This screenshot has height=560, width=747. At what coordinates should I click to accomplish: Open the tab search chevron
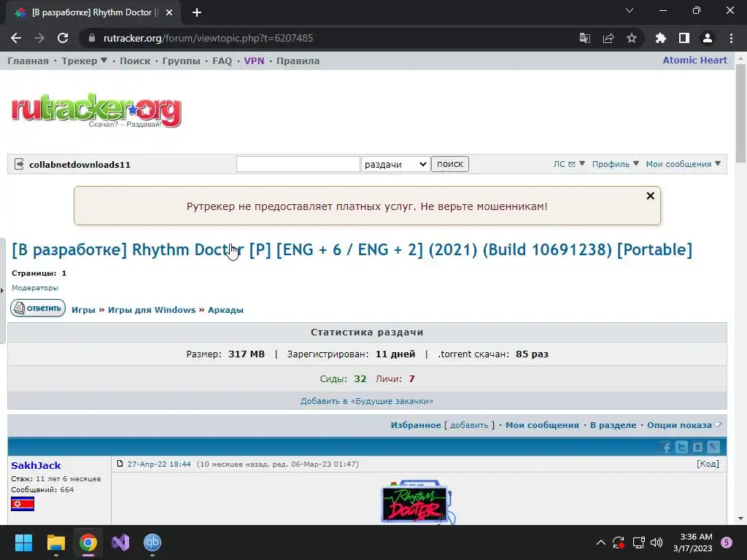pos(630,10)
